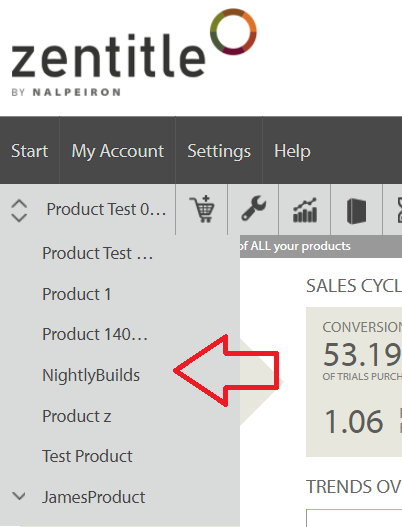The image size is (402, 527).
Task: Open the Settings menu
Action: click(x=219, y=151)
